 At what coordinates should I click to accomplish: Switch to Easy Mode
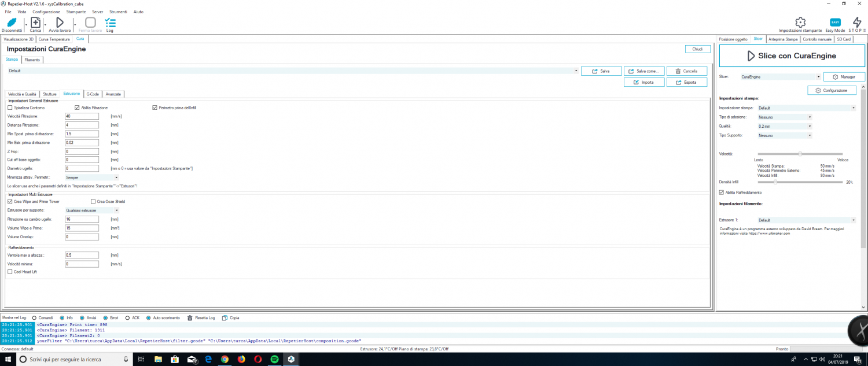point(835,23)
